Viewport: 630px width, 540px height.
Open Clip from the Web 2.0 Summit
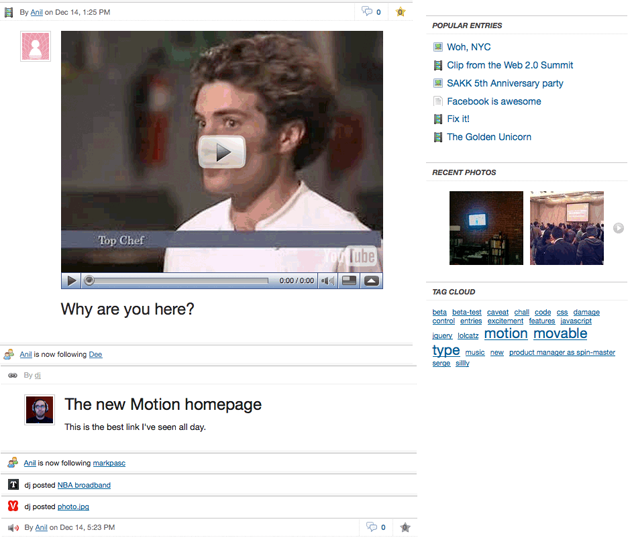coord(510,65)
